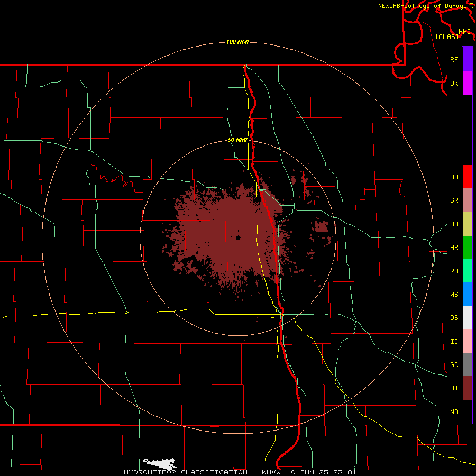Screen dimensions: 476x476
Task: Click the RF purple legend color block
Action: coord(467,59)
